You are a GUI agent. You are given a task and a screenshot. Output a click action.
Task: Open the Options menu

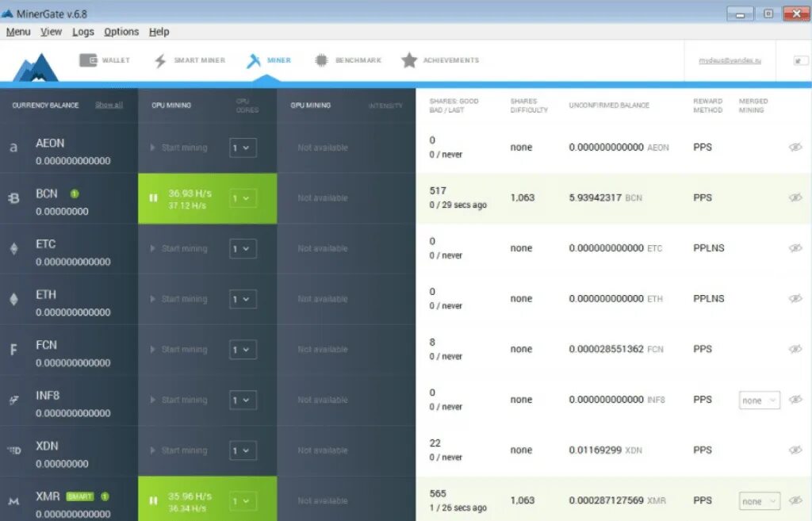(121, 32)
